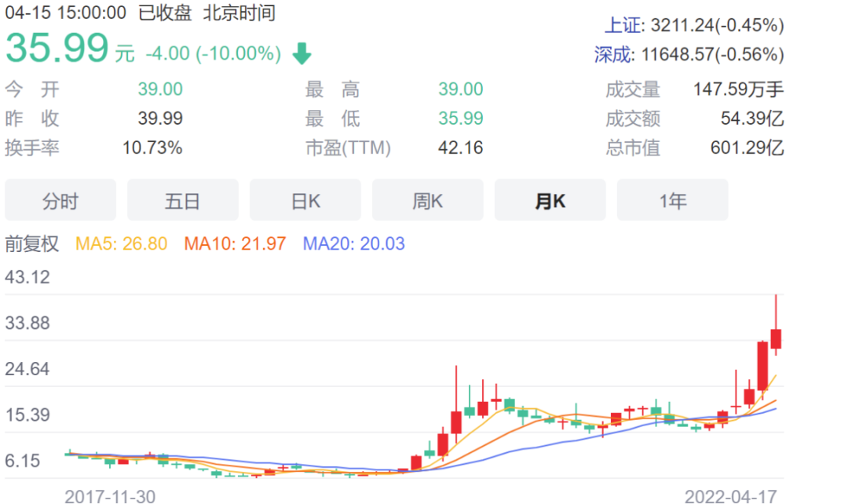Click the 换手率 10.73% value
The width and height of the screenshot is (848, 504).
click(152, 147)
